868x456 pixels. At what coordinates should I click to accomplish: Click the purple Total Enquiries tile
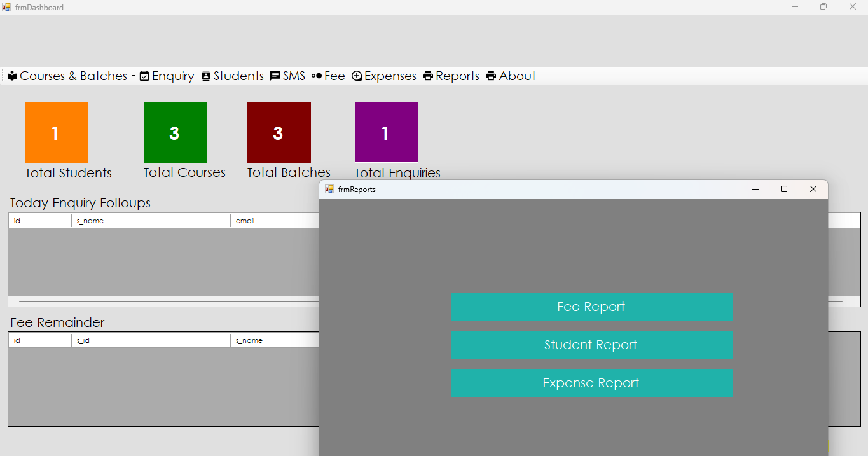tap(386, 132)
